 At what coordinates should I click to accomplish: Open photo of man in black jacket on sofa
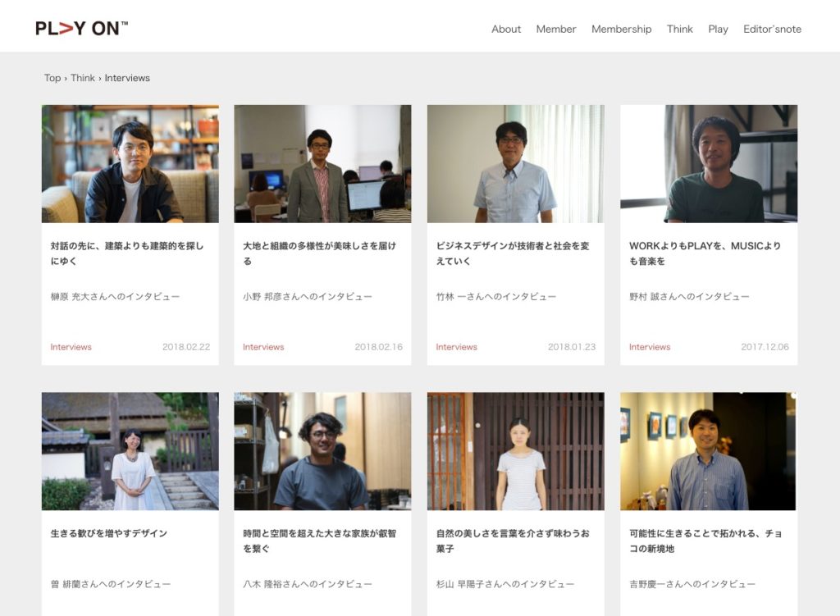click(130, 164)
